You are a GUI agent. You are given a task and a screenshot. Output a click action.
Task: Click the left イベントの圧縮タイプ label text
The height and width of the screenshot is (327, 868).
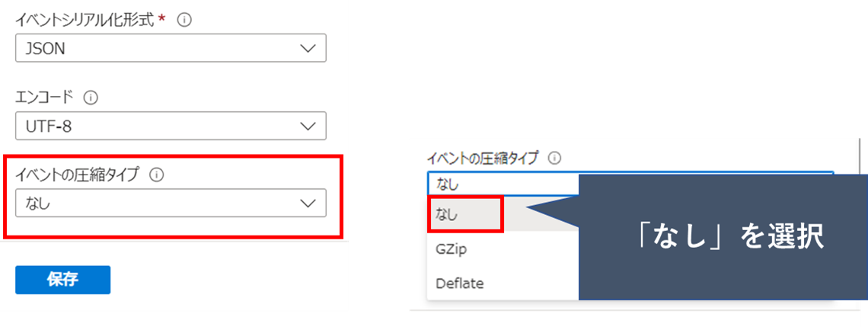click(77, 175)
